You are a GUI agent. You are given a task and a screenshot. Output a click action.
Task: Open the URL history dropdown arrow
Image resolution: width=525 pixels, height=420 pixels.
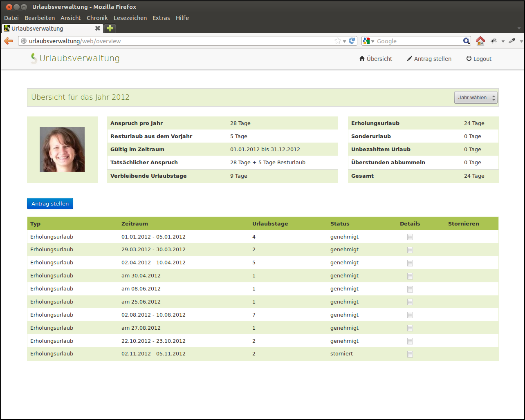344,41
